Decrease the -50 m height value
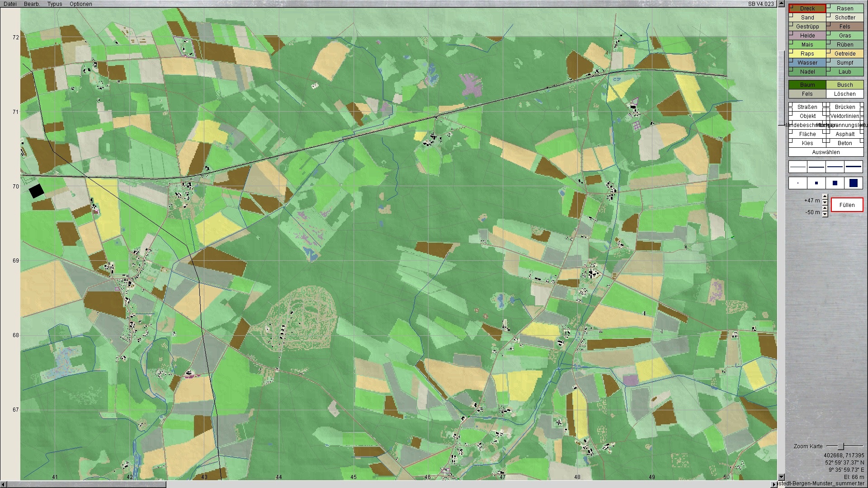The height and width of the screenshot is (488, 868). 825,215
